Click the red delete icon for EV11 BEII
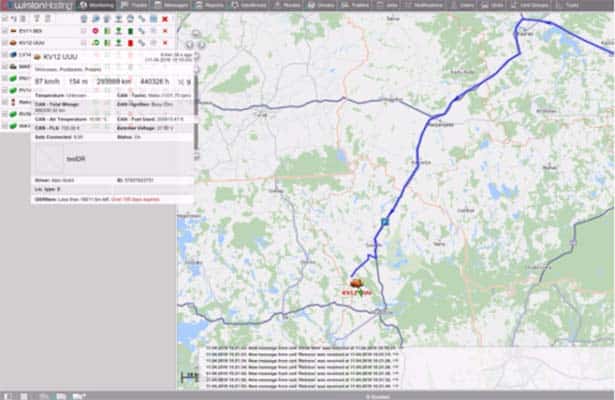615x400 pixels. (165, 31)
